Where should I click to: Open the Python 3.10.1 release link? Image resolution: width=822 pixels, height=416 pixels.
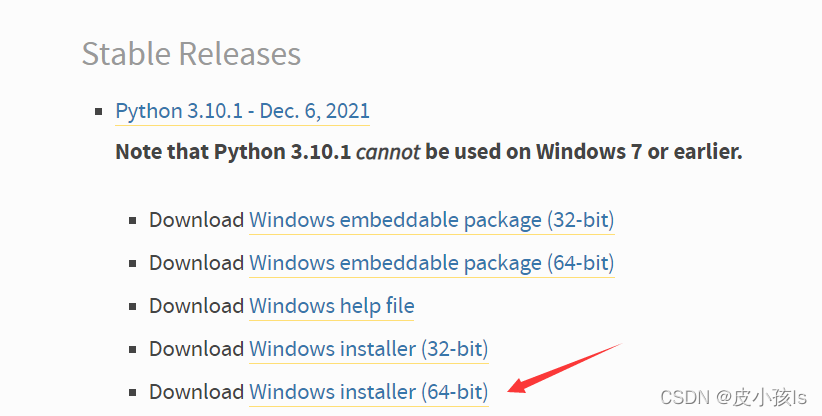click(242, 110)
